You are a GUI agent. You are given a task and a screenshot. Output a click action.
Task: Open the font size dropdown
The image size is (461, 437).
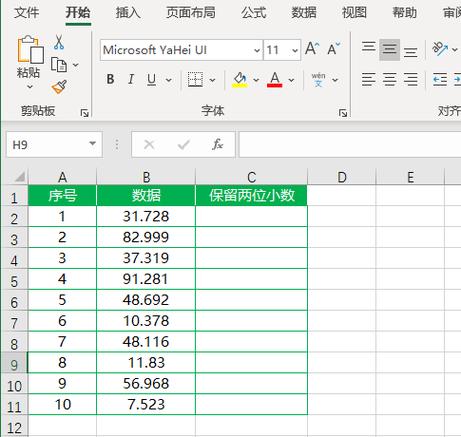coord(295,50)
